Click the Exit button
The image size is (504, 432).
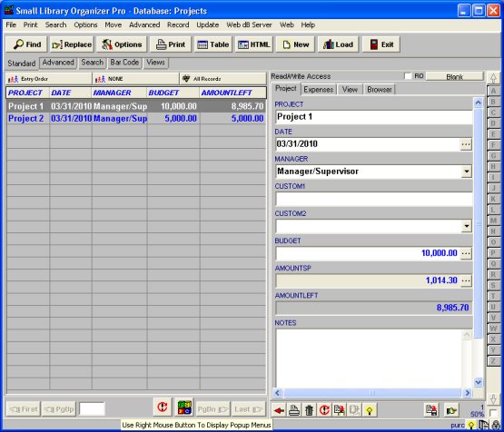pyautogui.click(x=381, y=44)
